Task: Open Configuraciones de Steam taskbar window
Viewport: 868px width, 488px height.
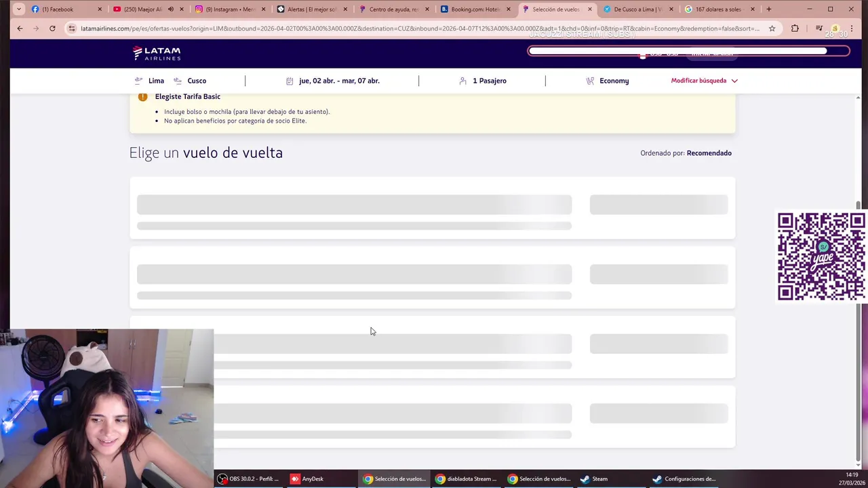Action: 685,479
